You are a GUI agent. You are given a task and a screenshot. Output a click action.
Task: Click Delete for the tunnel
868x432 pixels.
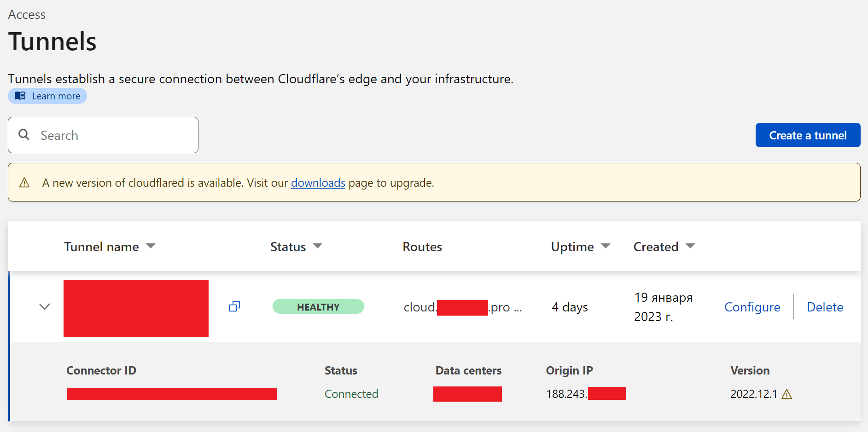point(825,307)
